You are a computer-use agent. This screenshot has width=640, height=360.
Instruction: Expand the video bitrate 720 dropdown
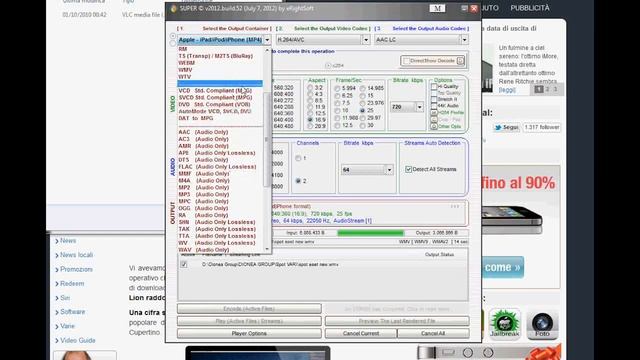coord(420,107)
